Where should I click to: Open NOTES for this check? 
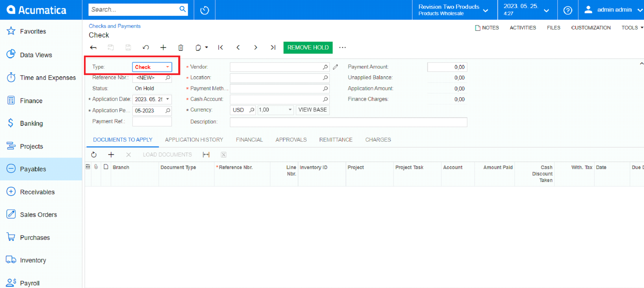[x=487, y=28]
